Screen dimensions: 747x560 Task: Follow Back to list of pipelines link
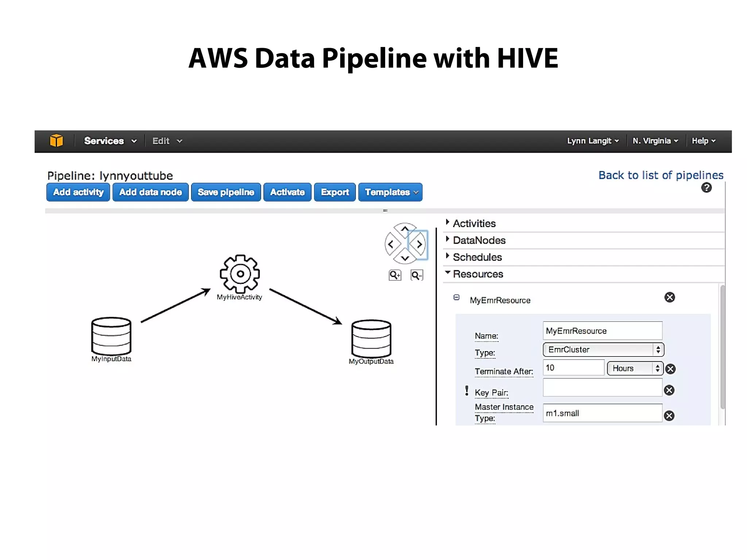(661, 175)
